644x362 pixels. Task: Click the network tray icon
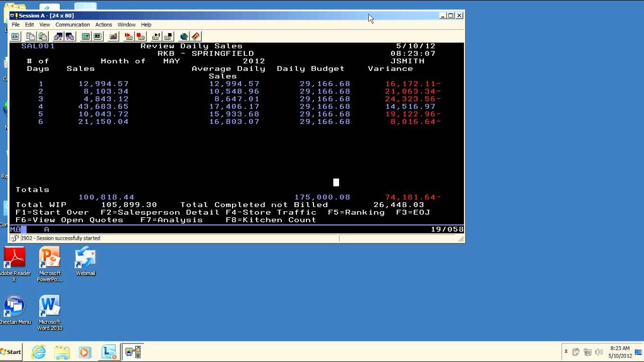click(x=587, y=352)
